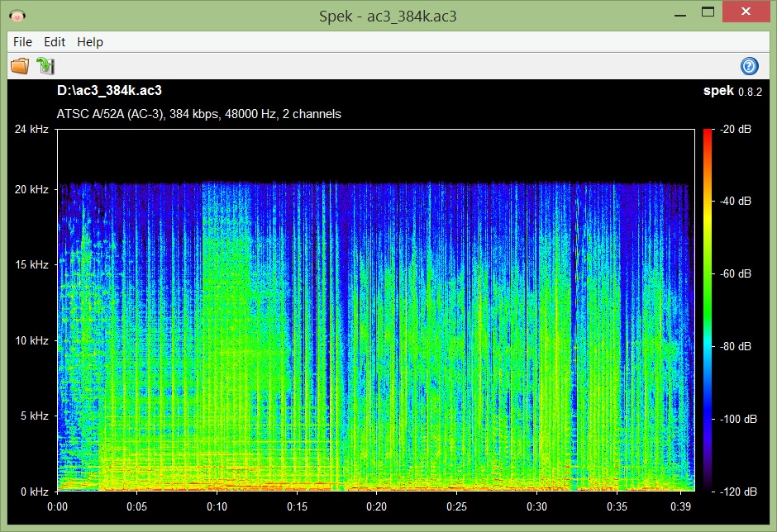Click the Save spectrogram toolbar icon
The width and height of the screenshot is (777, 532).
(x=45, y=66)
